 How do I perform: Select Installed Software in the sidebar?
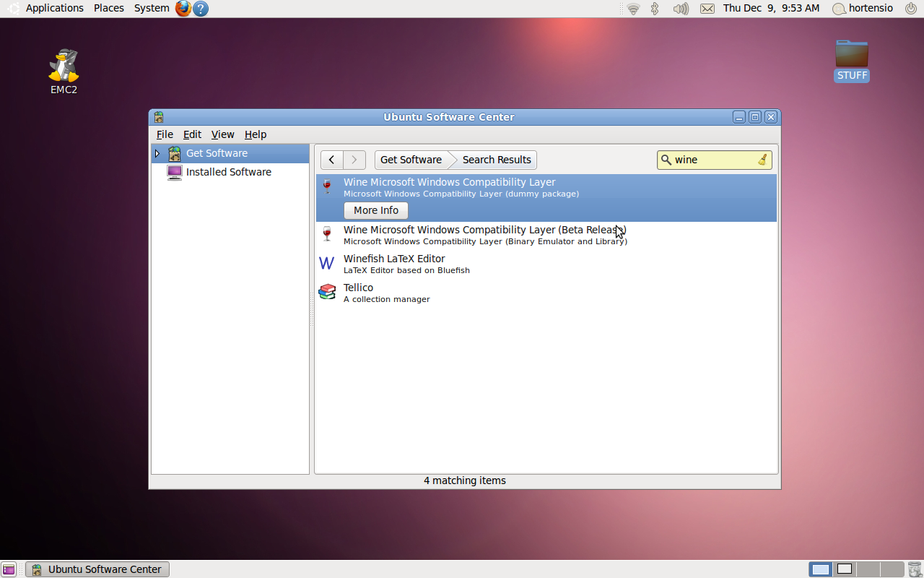tap(230, 172)
